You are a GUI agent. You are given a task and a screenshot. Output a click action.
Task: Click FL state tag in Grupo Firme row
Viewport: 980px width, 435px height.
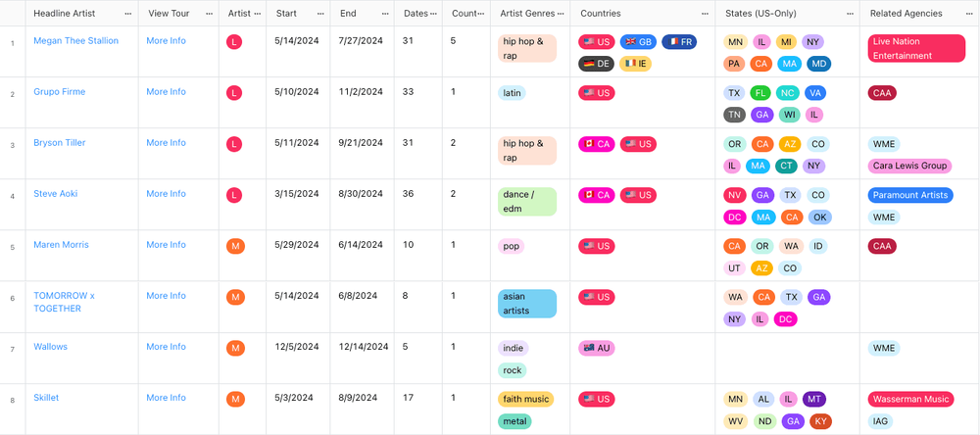[x=760, y=93]
